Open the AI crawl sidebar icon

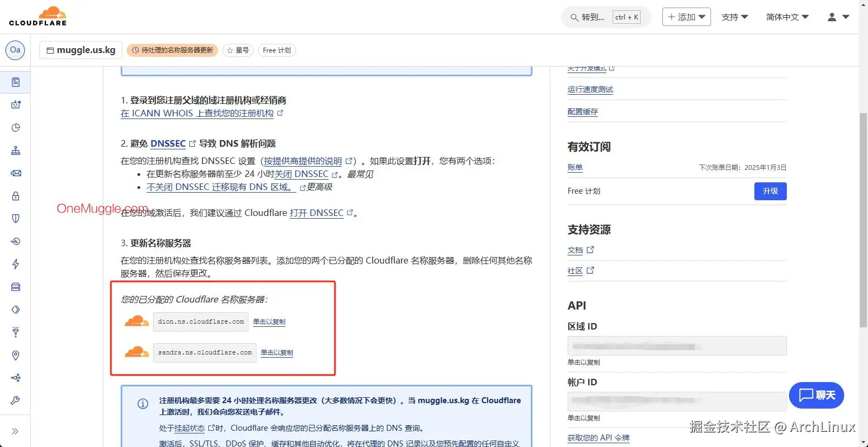[x=16, y=105]
